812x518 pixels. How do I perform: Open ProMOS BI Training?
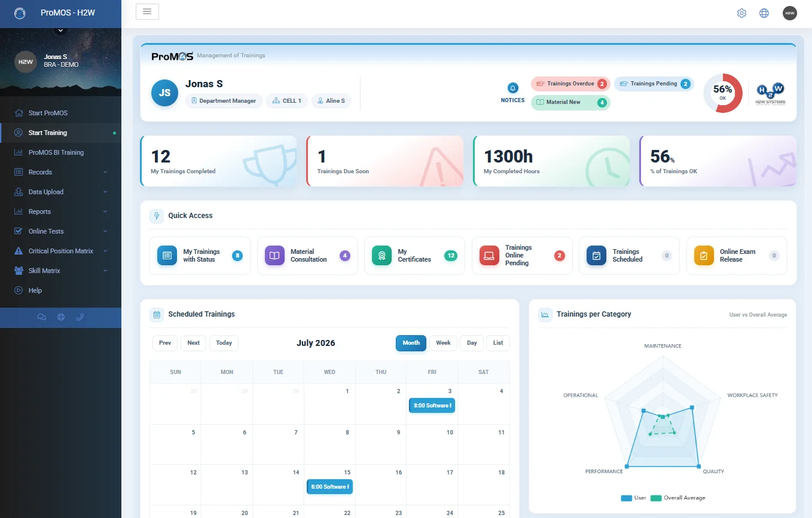tap(60, 152)
